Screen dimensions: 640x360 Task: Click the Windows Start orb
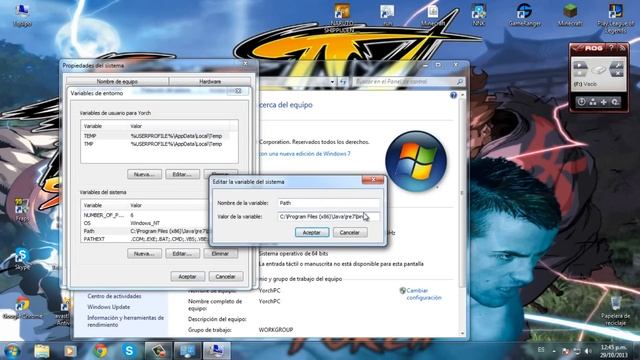[12, 351]
